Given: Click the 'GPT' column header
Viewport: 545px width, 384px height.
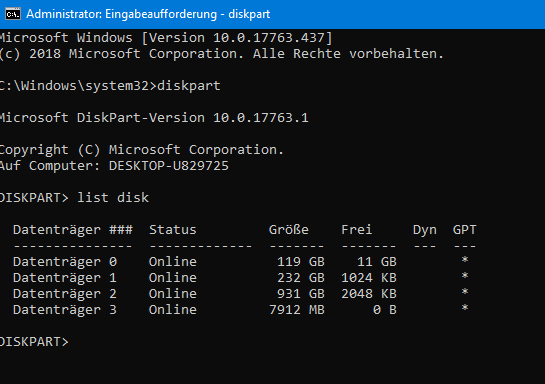Looking at the screenshot, I should pyautogui.click(x=464, y=230).
